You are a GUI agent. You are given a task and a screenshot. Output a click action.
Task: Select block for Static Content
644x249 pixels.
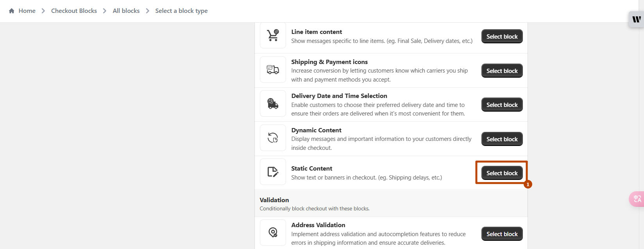click(x=502, y=173)
